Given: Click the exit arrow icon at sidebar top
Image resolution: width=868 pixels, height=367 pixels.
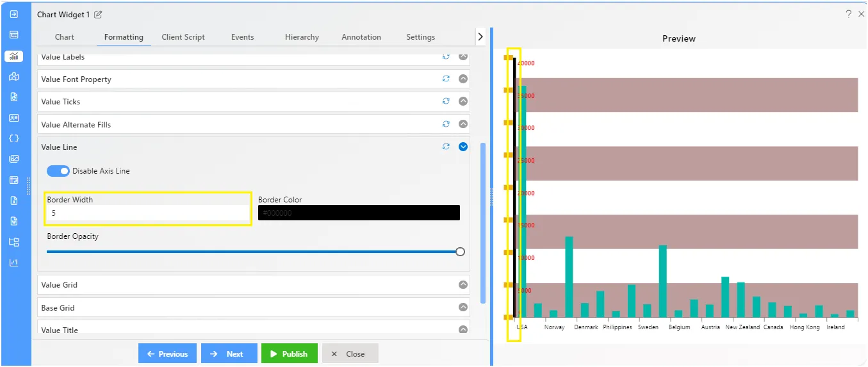Looking at the screenshot, I should point(14,13).
